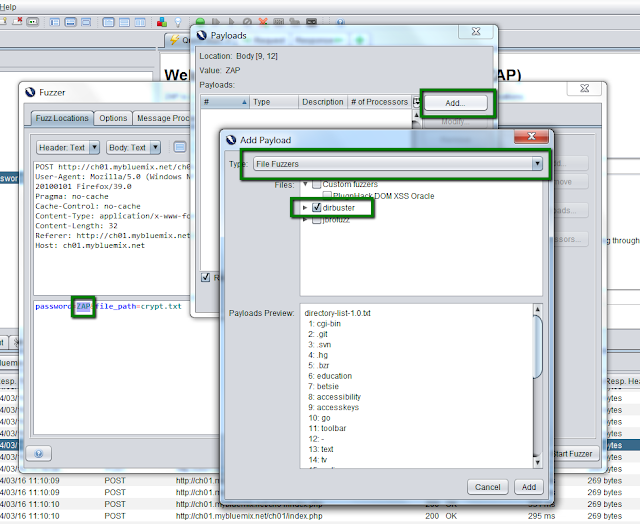This screenshot has height=524, width=640.
Task: Click the ZAP logo icon in Add Payload title
Action: pos(231,140)
